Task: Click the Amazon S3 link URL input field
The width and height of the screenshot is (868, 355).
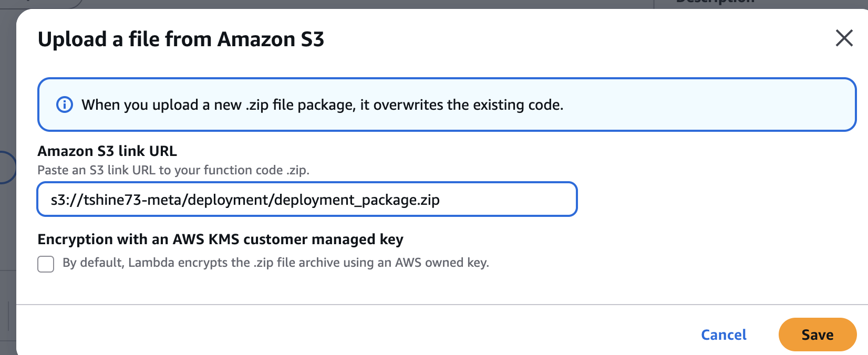Action: point(307,199)
